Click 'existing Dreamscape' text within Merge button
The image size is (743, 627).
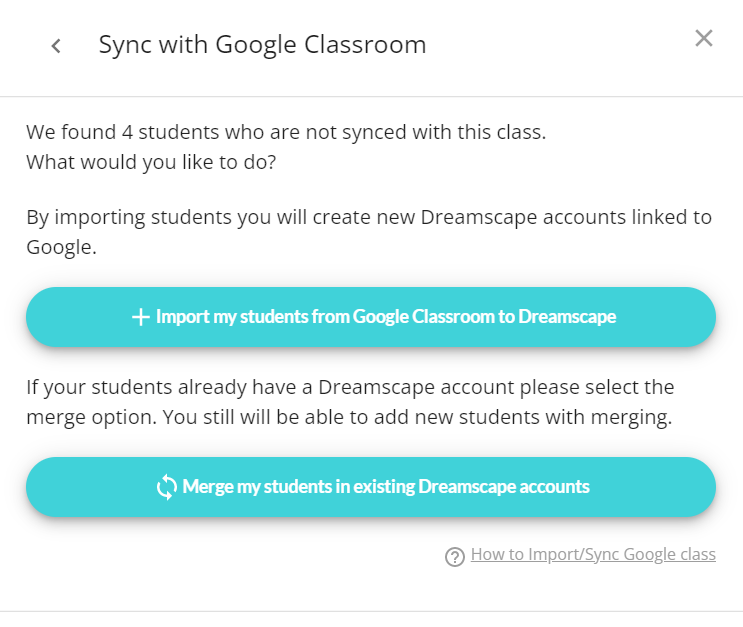coord(435,487)
